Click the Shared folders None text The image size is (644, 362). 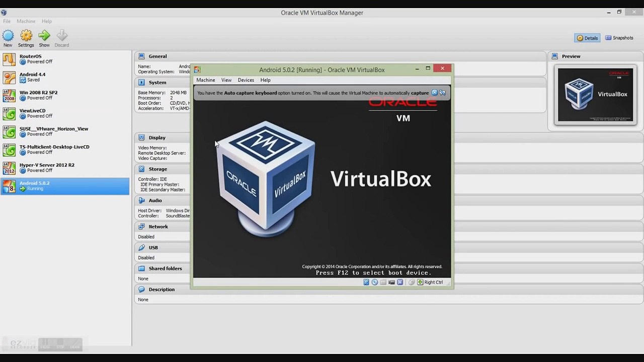(x=143, y=279)
